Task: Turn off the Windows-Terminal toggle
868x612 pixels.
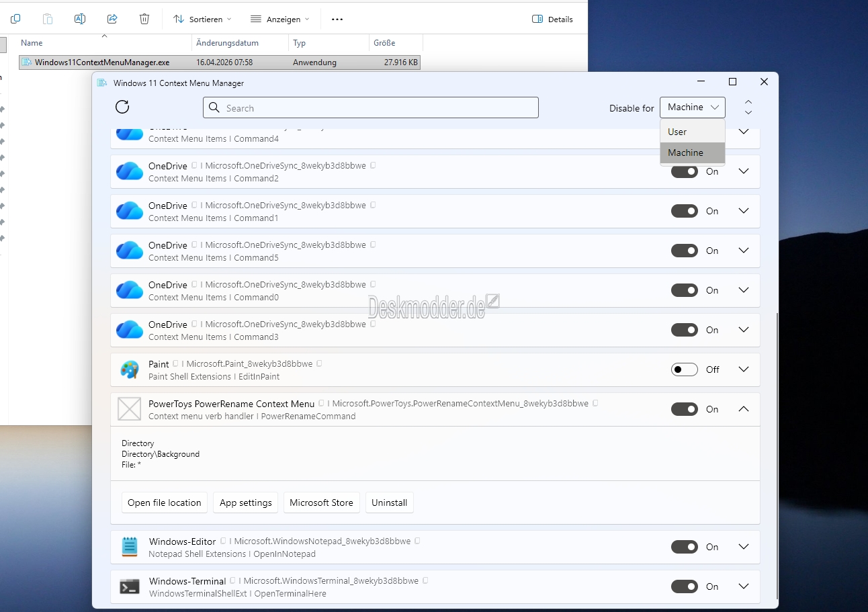Action: [x=684, y=586]
